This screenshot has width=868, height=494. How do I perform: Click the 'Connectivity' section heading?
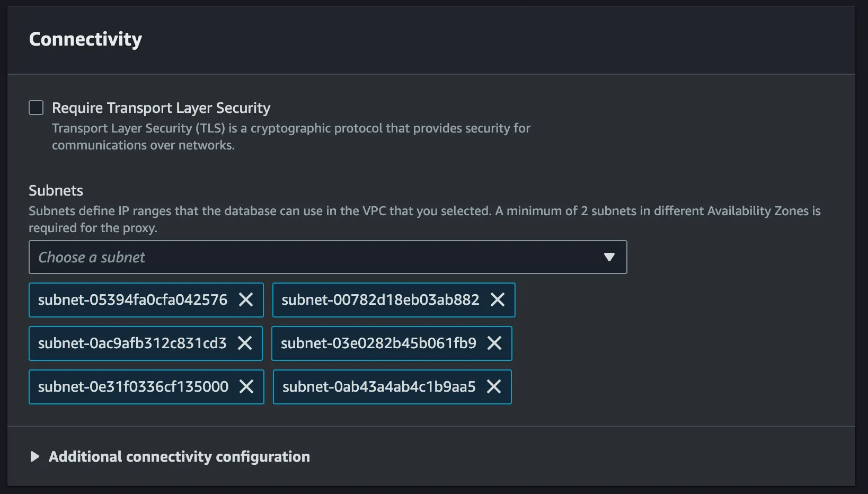(85, 39)
